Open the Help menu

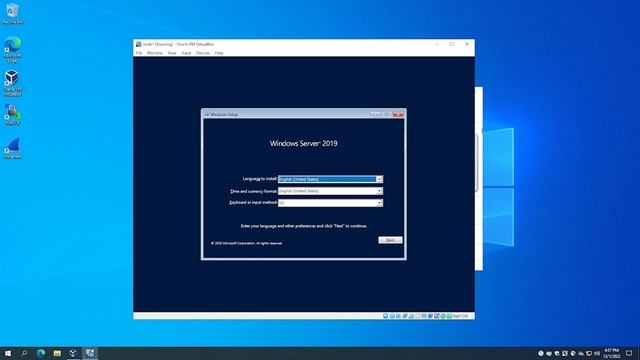(219, 53)
